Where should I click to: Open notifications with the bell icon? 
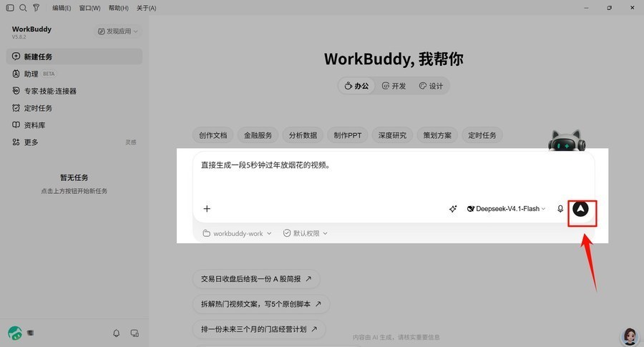pos(116,333)
